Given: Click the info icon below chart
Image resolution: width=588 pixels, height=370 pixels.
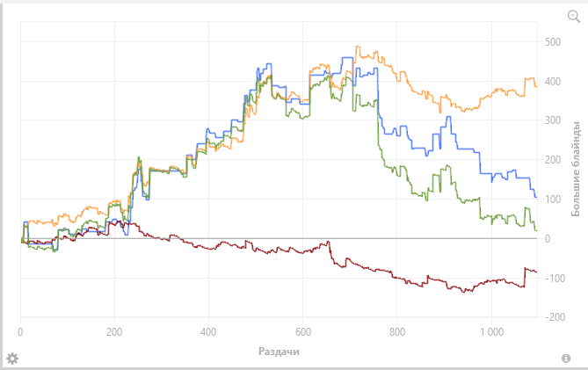Looking at the screenshot, I should 566,359.
